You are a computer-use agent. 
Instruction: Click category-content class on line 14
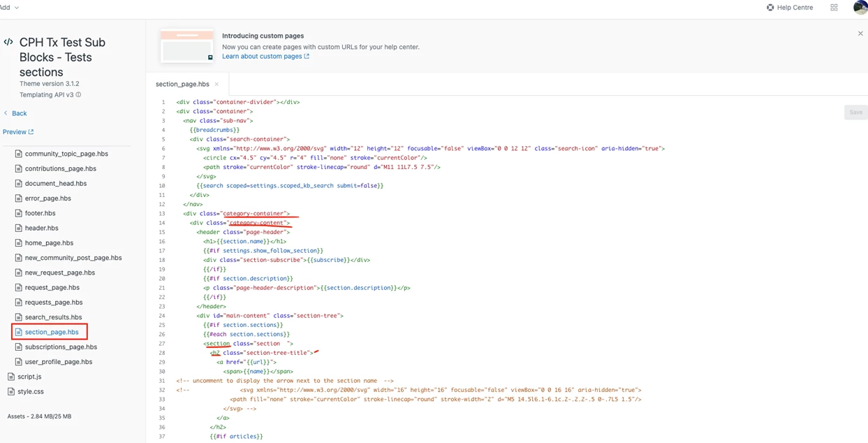pyautogui.click(x=256, y=223)
